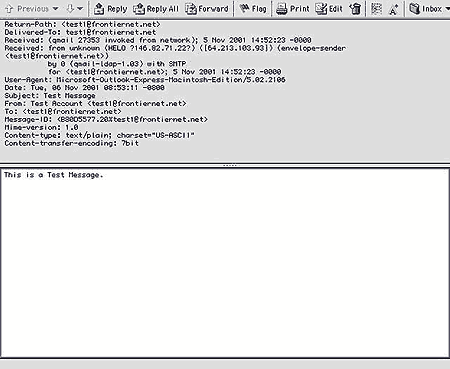Screen dimensions: 450x369
Task: Click the Delivered-To header line
Action: 80,32
